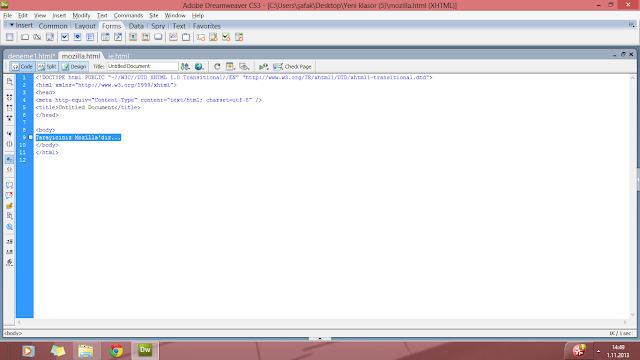640x360 pixels.
Task: Insert a Form element from Forms bar
Action: [9, 37]
